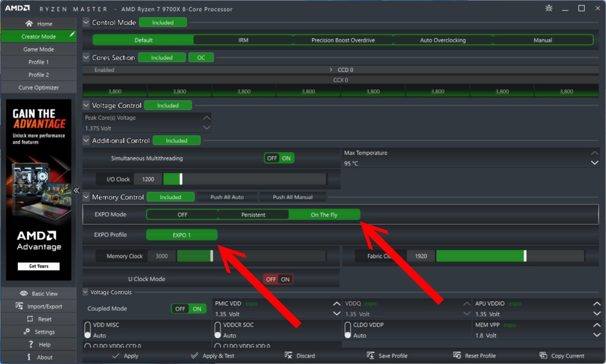This screenshot has width=606, height=364.
Task: Click the Import/Export icon
Action: pyautogui.click(x=19, y=306)
